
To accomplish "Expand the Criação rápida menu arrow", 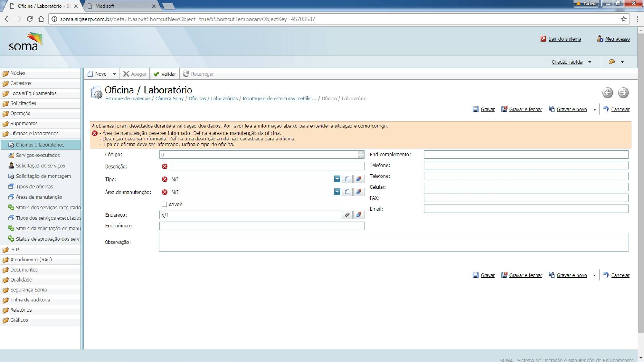I will [590, 62].
